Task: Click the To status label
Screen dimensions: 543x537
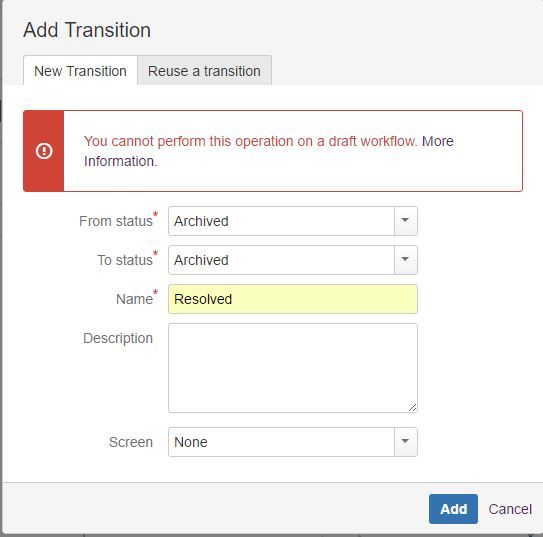Action: pyautogui.click(x=125, y=260)
